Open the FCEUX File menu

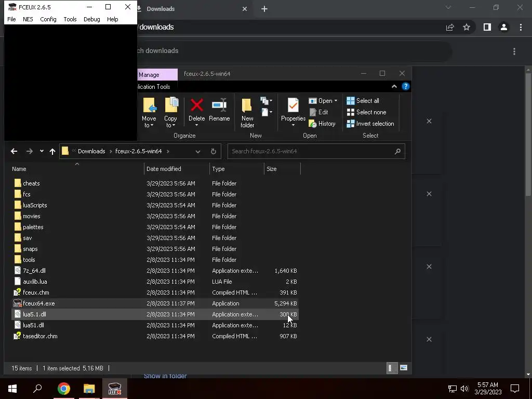11,19
